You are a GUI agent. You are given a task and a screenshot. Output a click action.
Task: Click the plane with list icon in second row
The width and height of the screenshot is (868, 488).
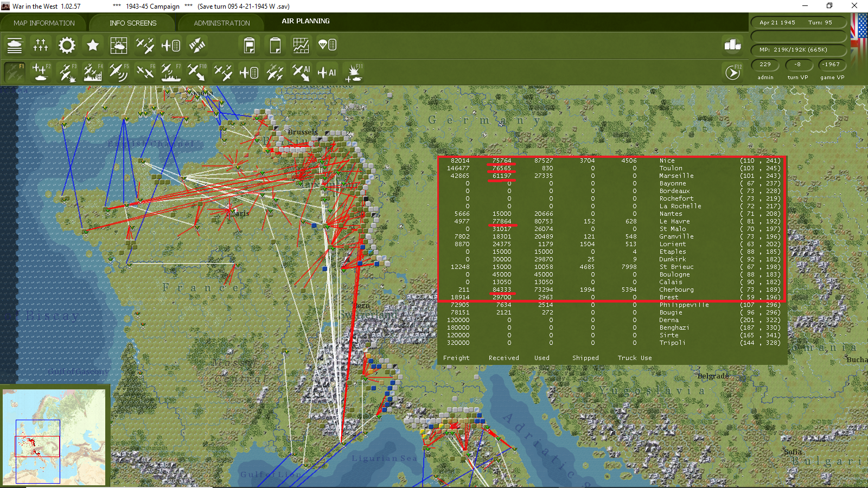[249, 72]
